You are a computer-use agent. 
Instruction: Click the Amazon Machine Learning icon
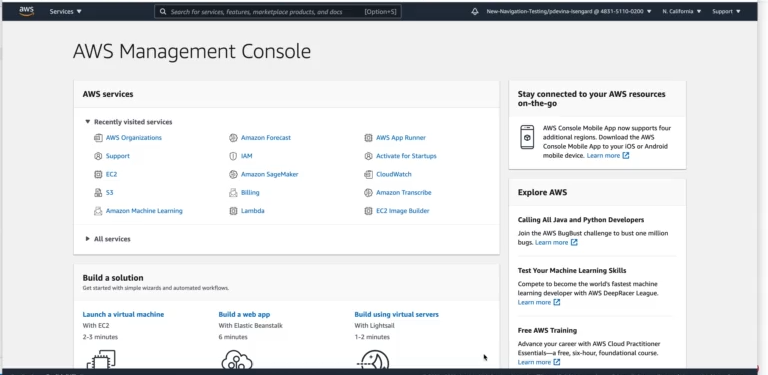(97, 211)
